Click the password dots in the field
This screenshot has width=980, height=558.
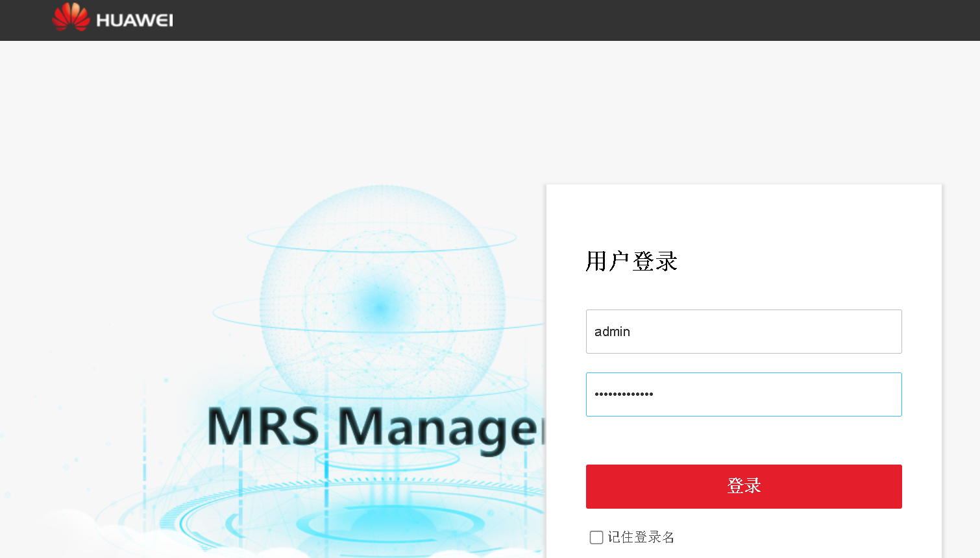click(x=624, y=394)
